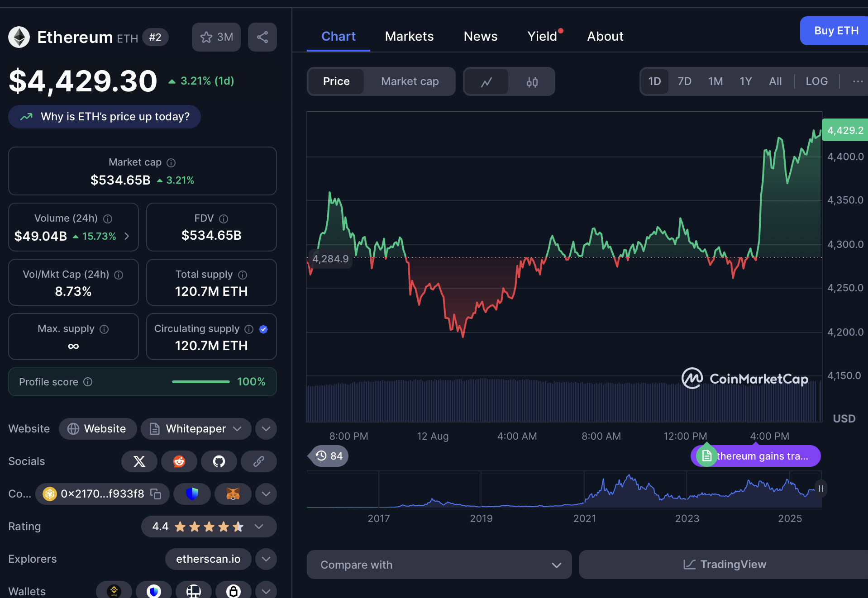Open Vol/Mkt Cap (24h) info icon

tap(119, 275)
